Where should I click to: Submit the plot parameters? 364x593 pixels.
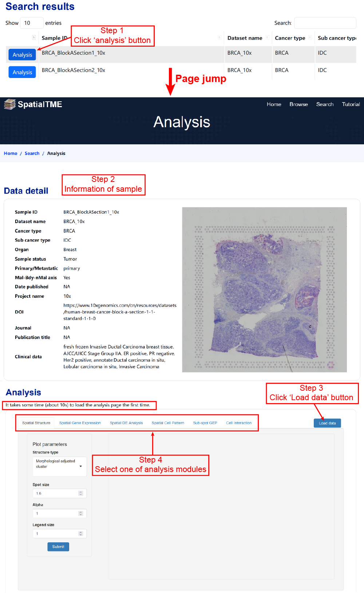[58, 547]
